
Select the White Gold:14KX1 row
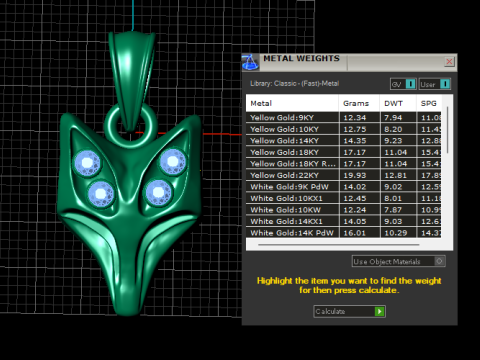(344, 221)
